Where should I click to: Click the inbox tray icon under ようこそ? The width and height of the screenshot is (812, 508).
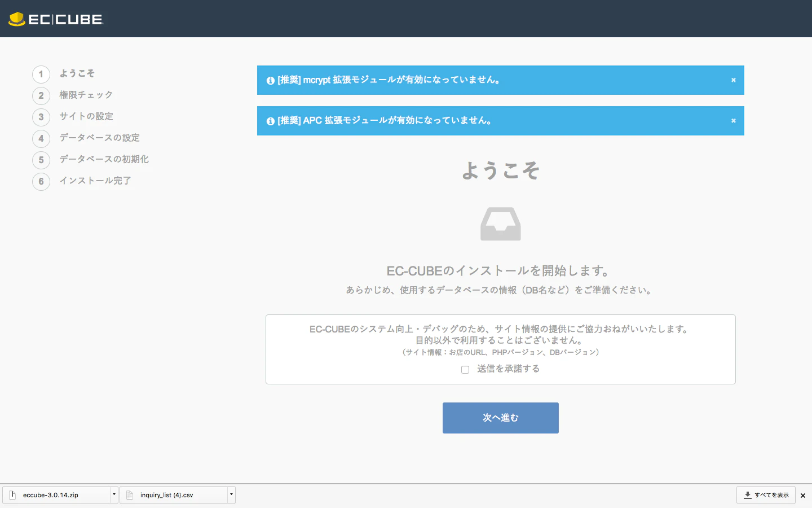[x=501, y=224]
